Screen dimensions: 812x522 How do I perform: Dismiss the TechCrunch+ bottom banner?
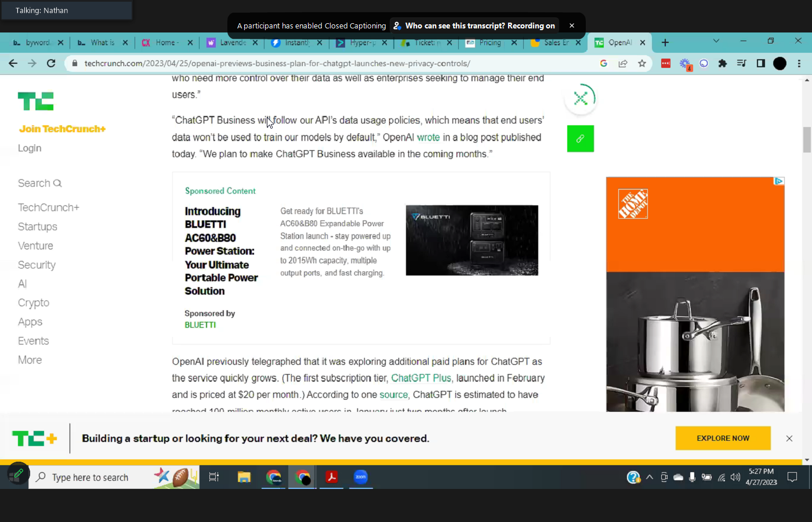click(789, 438)
